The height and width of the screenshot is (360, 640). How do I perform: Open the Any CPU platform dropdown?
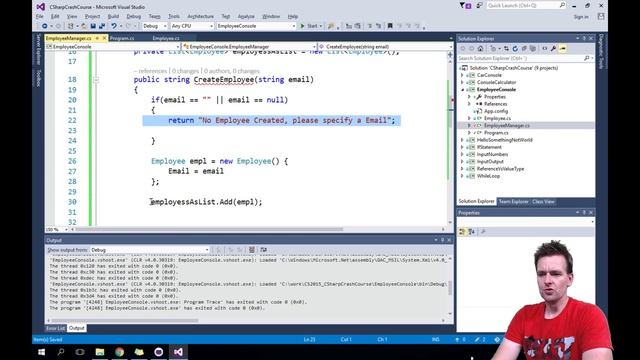(x=211, y=26)
